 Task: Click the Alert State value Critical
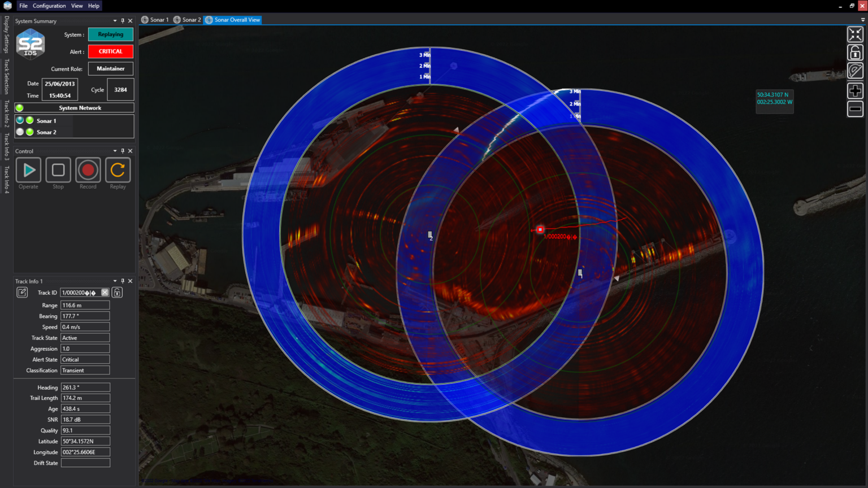85,360
